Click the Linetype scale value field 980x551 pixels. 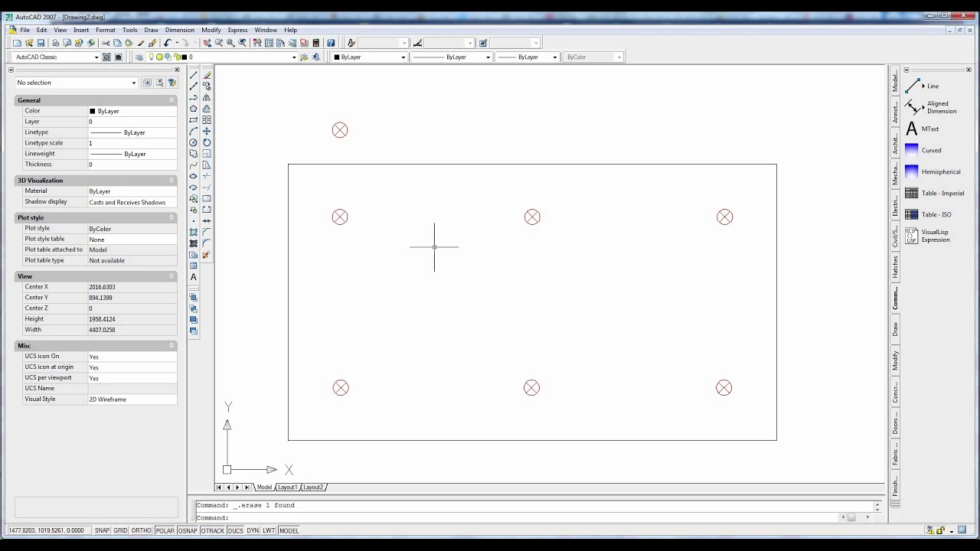[132, 143]
